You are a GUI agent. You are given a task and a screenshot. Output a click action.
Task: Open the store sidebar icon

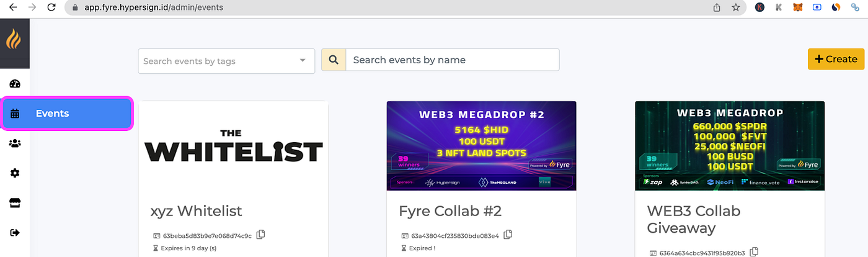[x=15, y=202]
